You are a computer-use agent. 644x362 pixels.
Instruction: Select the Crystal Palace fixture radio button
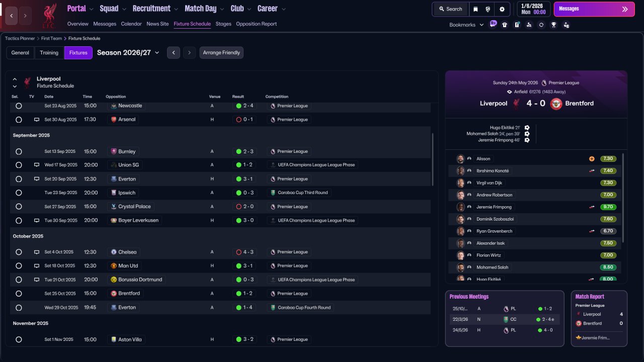[19, 207]
